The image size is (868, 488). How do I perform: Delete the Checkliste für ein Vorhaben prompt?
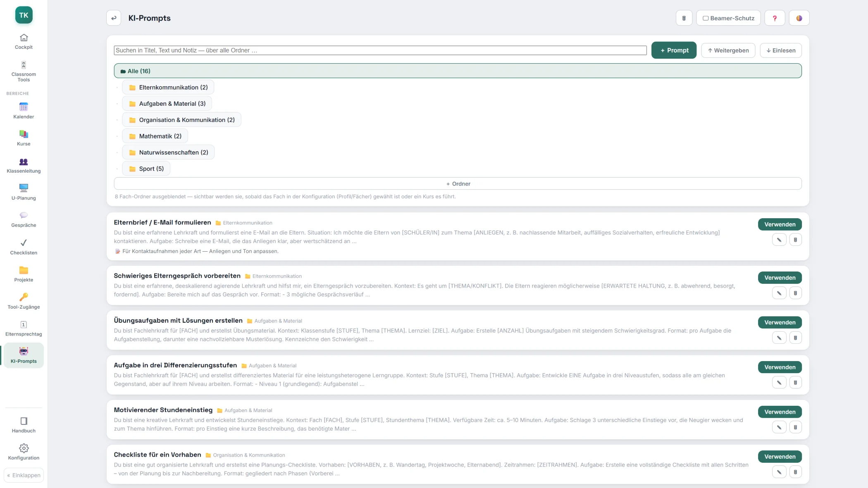[795, 472]
